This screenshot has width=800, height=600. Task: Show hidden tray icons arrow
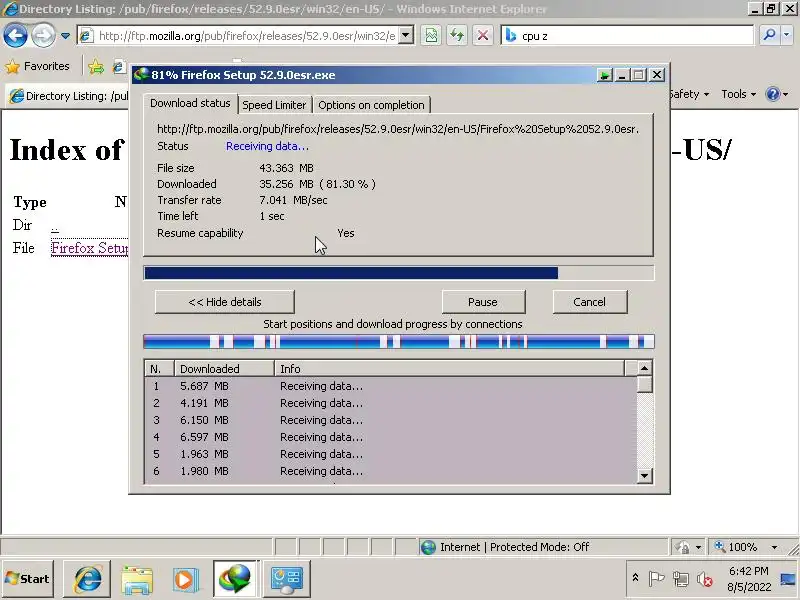click(635, 578)
